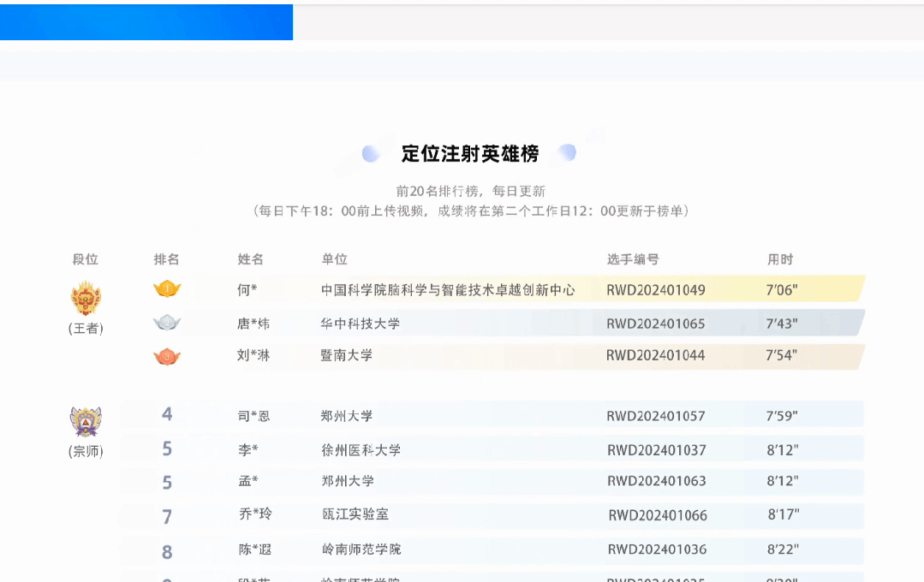Click the 选手编号 column header
Viewport: 924px width, 582px height.
[633, 259]
